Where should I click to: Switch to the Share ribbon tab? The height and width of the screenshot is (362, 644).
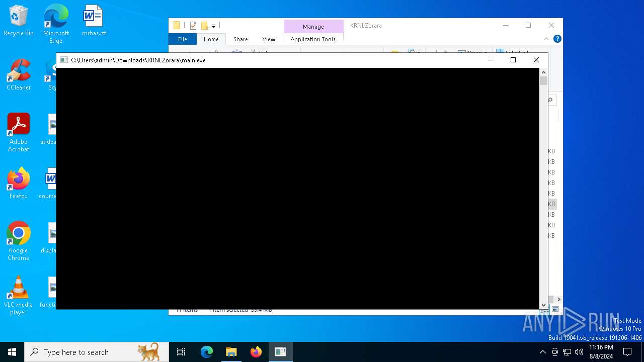[240, 39]
